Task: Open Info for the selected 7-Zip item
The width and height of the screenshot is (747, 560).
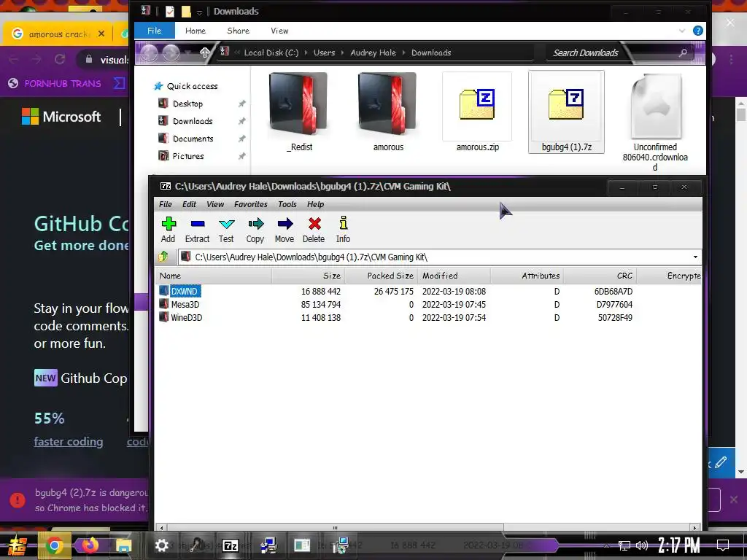Action: point(343,230)
